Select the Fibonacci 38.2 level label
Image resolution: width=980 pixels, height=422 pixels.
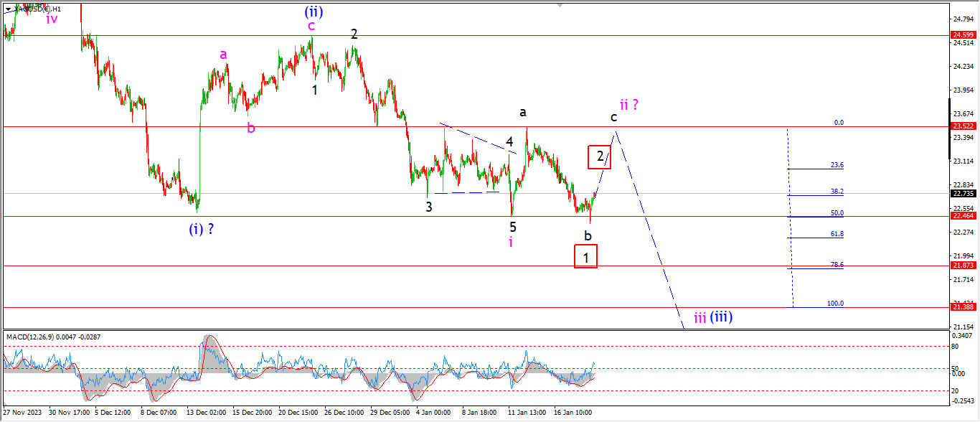(x=837, y=192)
